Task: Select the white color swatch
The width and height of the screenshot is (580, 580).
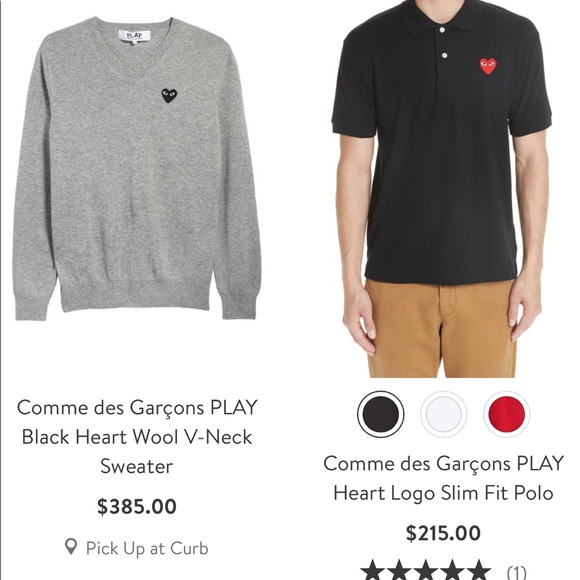Action: [444, 414]
